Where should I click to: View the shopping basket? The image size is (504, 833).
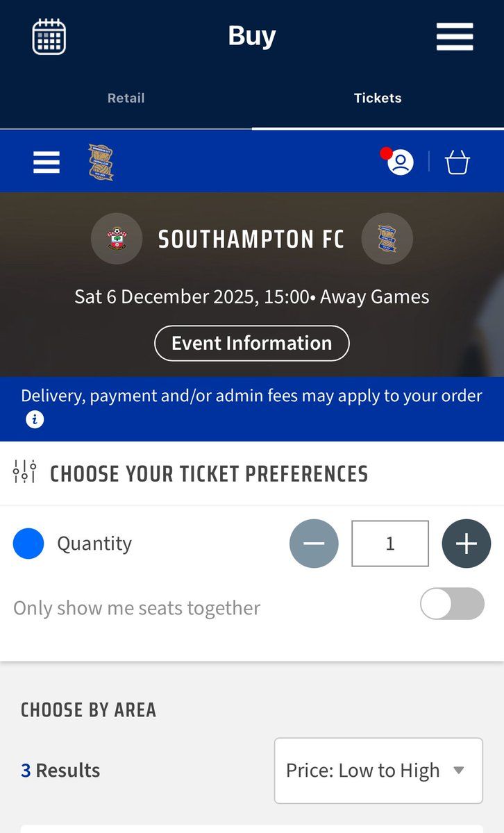coord(457,162)
